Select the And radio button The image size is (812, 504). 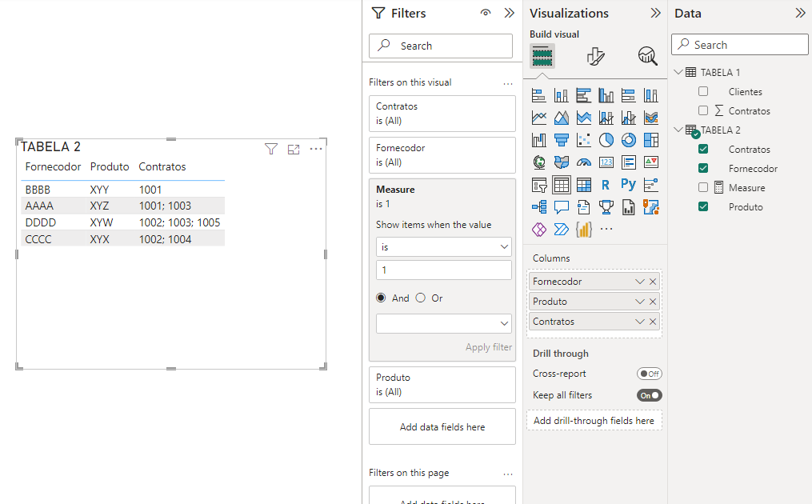point(381,298)
